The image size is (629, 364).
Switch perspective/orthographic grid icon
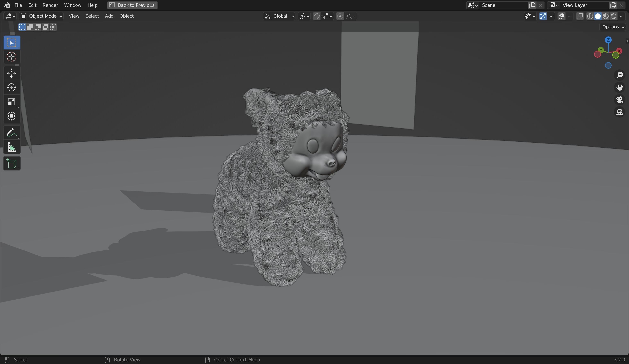(x=620, y=112)
